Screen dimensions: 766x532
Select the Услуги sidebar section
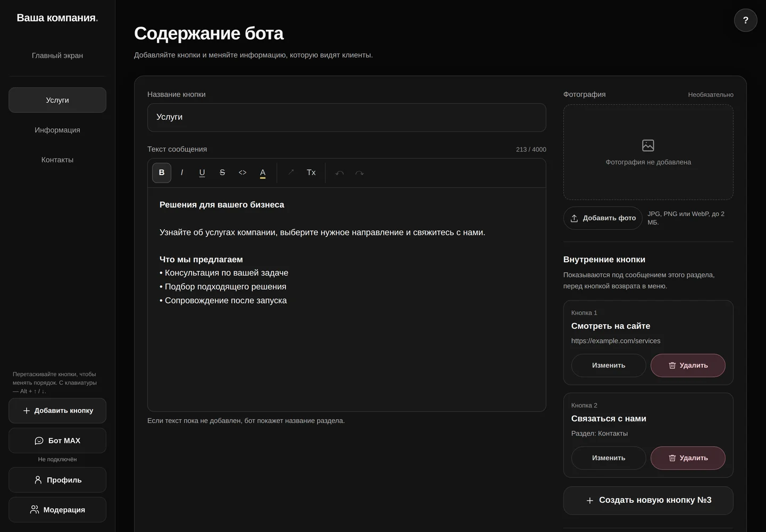click(57, 100)
